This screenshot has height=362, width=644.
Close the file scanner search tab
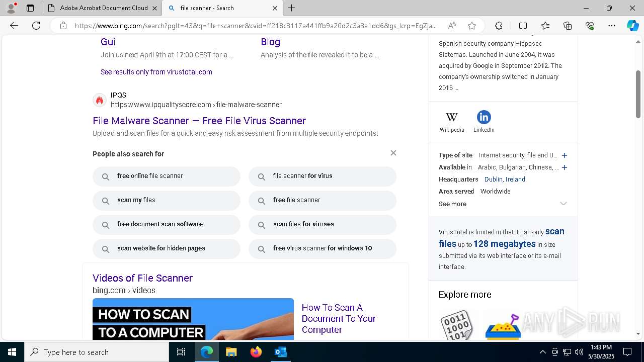pyautogui.click(x=275, y=8)
